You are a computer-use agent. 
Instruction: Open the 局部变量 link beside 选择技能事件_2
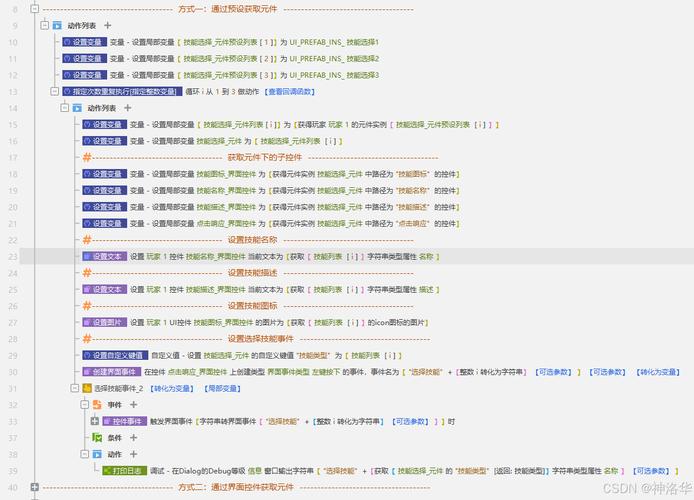click(x=222, y=388)
